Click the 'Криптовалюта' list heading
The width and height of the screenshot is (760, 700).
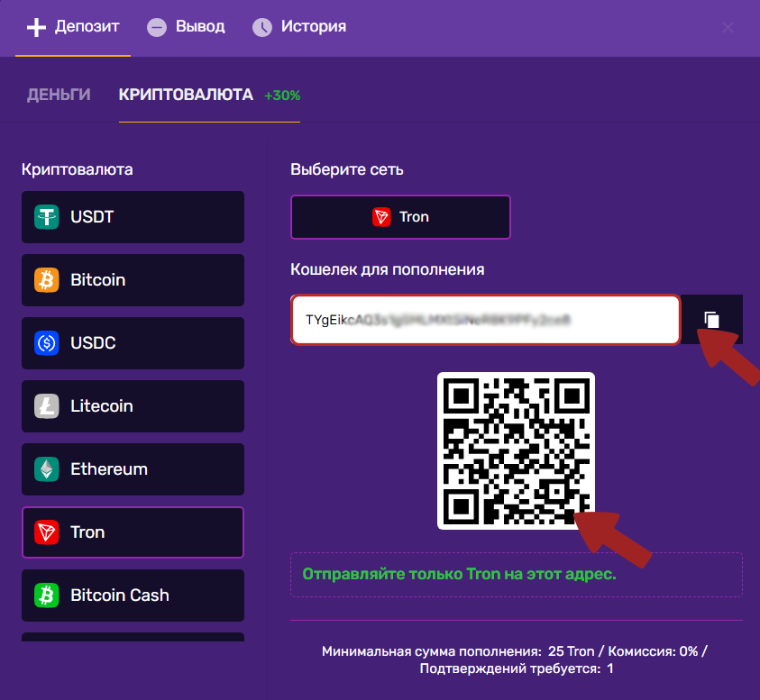tap(77, 169)
